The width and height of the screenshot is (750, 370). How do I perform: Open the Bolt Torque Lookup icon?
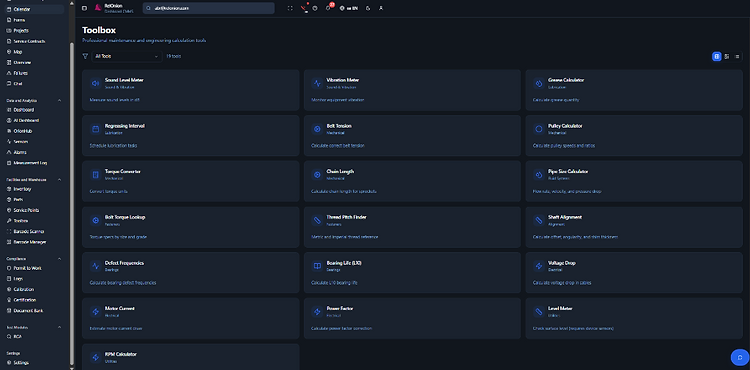[x=95, y=220]
